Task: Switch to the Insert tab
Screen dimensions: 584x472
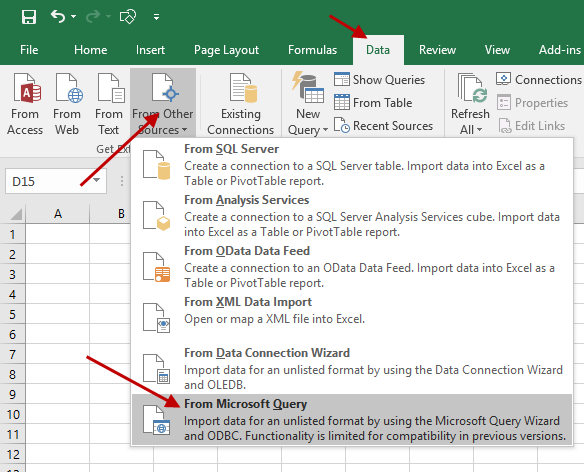Action: 150,50
